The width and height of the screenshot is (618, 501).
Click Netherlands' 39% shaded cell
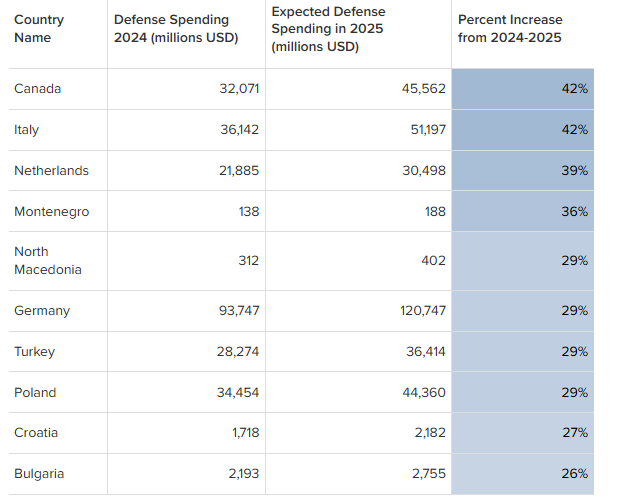[x=523, y=171]
